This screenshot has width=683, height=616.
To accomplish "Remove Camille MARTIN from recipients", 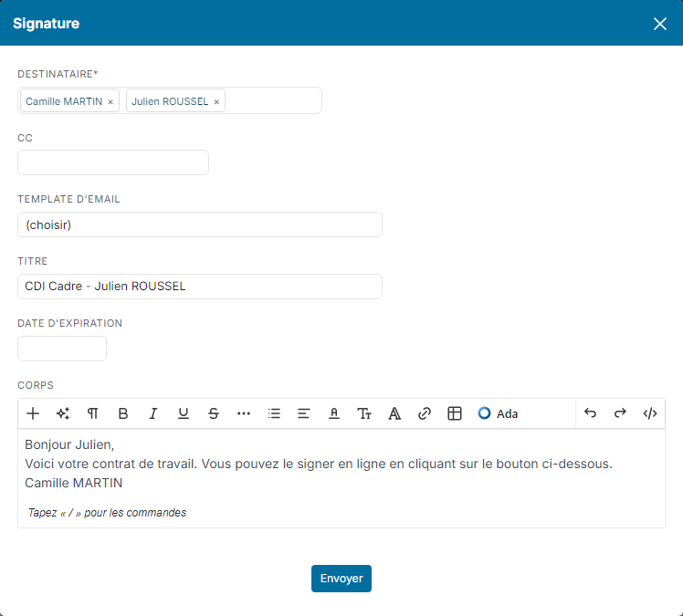I will click(x=110, y=102).
